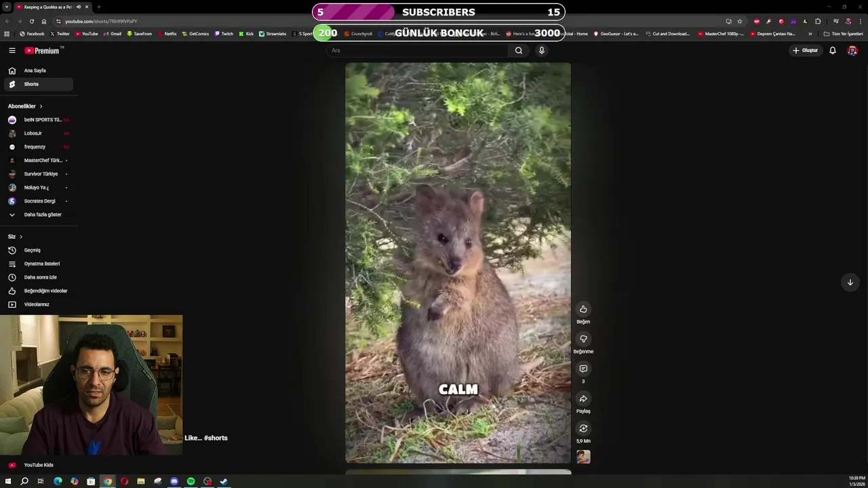Reload the page in the browser
Image resolution: width=868 pixels, height=488 pixels.
[31, 21]
